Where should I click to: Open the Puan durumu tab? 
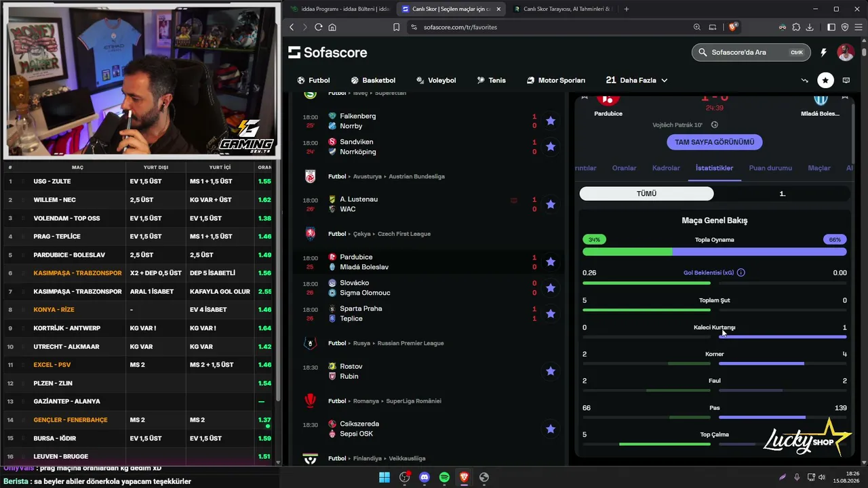[x=770, y=168]
